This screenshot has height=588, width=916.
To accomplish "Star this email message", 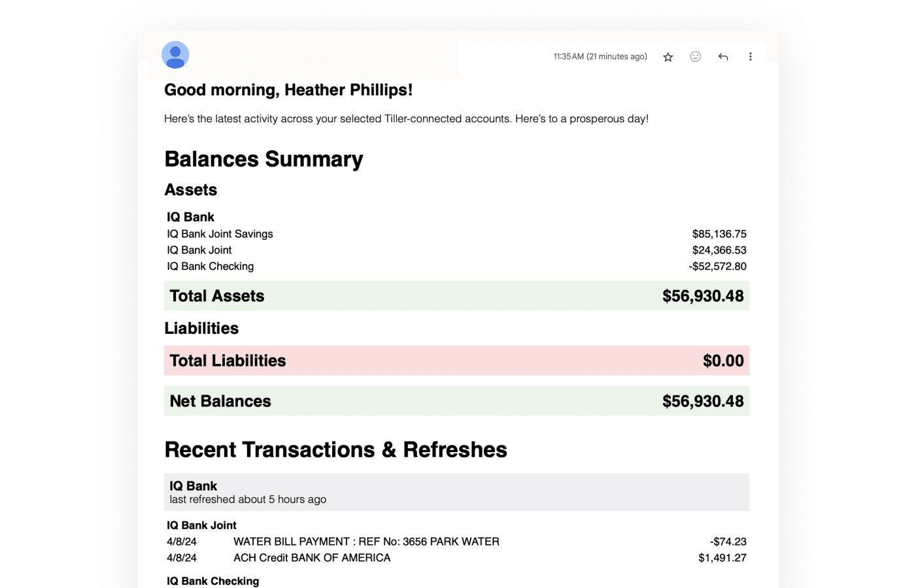I will pyautogui.click(x=668, y=57).
